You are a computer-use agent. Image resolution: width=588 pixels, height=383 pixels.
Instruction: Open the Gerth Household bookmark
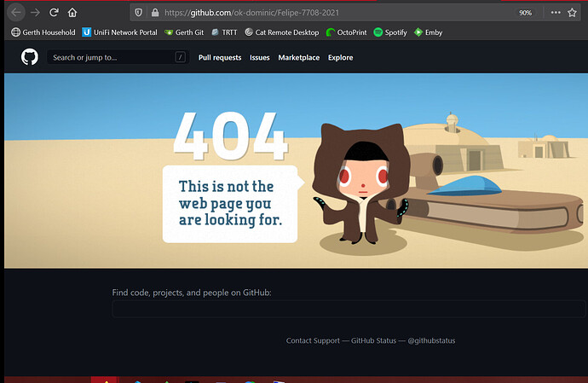click(x=43, y=32)
